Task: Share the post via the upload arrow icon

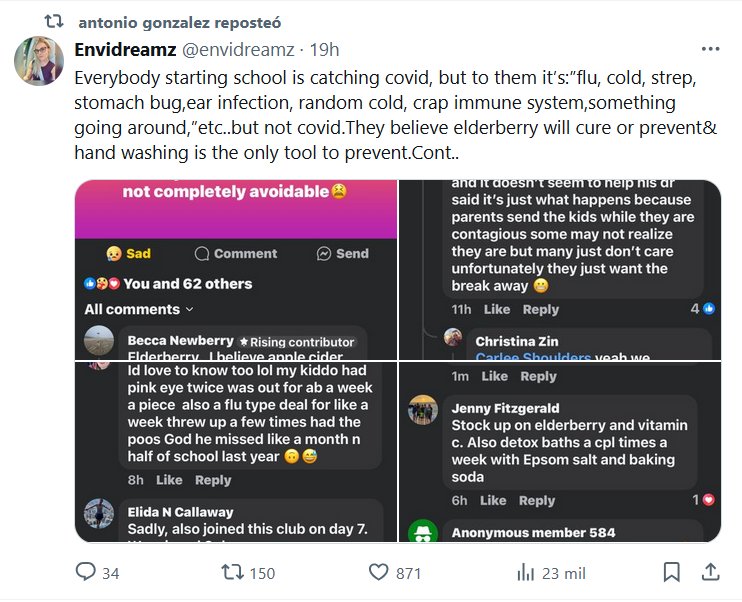Action: click(710, 572)
